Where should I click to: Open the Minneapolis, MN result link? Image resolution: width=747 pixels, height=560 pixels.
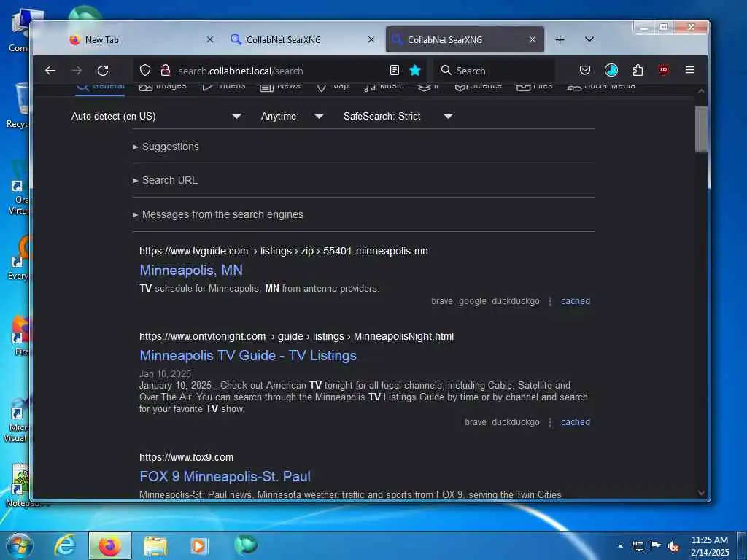click(191, 271)
